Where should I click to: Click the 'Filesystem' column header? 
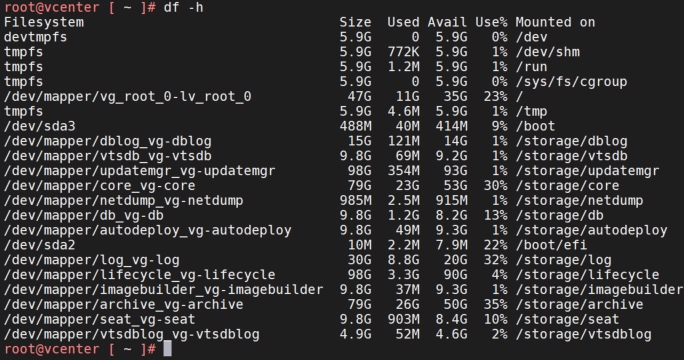tap(44, 22)
